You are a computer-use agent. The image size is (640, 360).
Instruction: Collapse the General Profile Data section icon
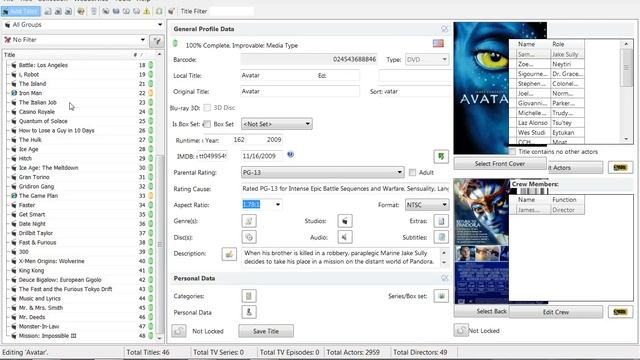(x=444, y=29)
